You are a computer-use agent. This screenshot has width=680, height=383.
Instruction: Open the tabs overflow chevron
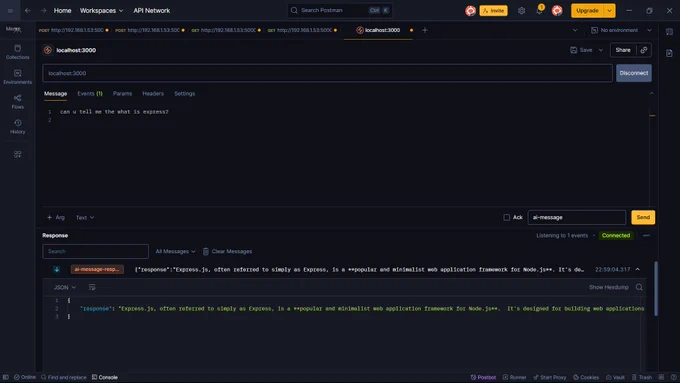point(575,30)
